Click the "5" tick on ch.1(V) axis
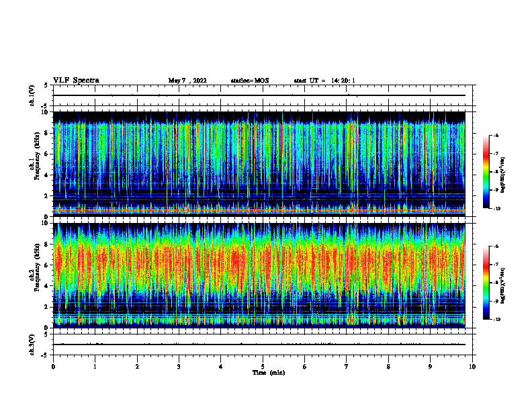Screen dimensions: 532x411 coord(46,85)
